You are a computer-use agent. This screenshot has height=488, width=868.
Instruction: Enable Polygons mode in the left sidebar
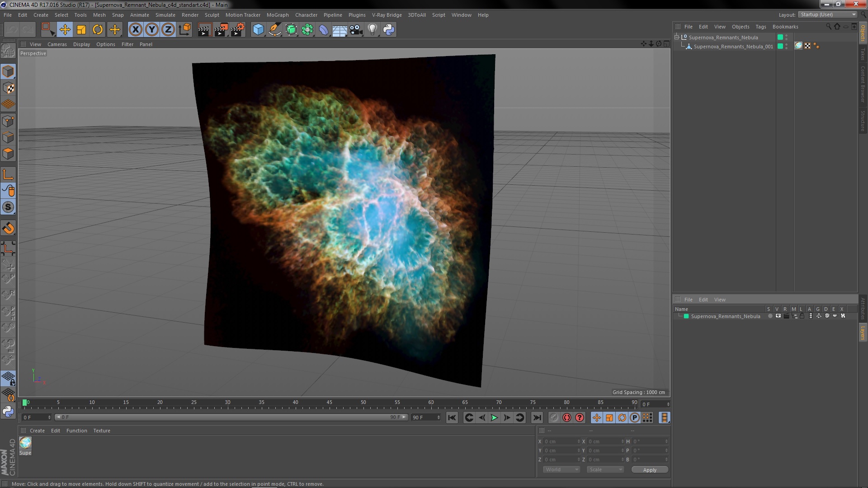point(8,154)
